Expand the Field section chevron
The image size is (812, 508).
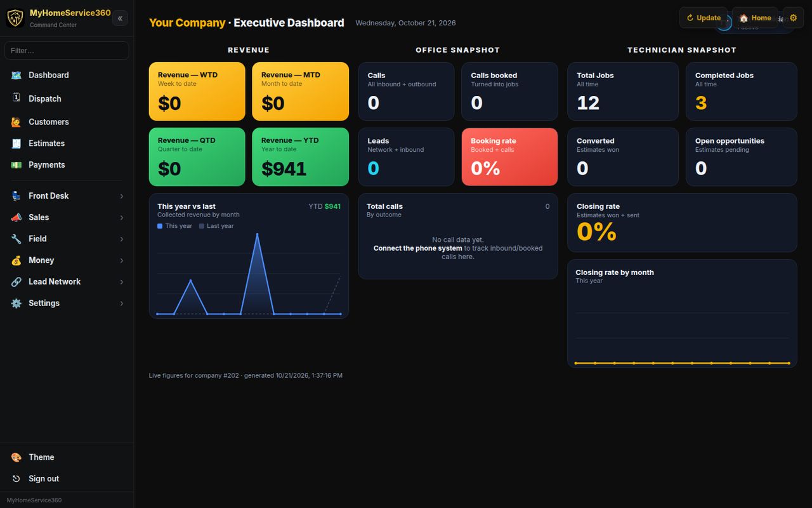pyautogui.click(x=122, y=239)
